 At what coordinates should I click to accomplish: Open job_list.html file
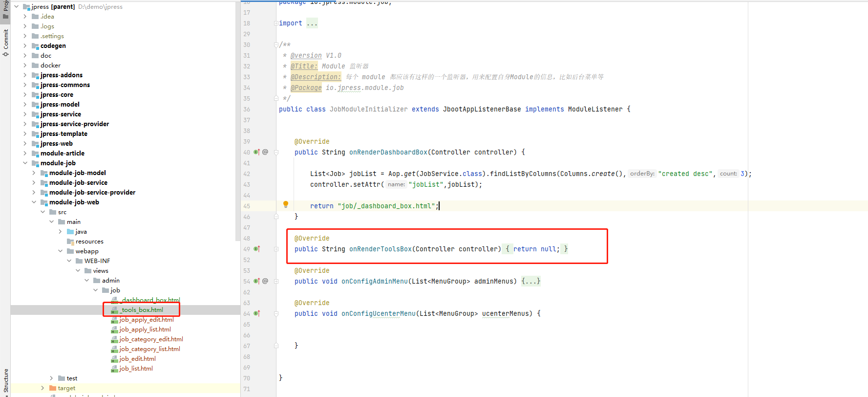(136, 368)
